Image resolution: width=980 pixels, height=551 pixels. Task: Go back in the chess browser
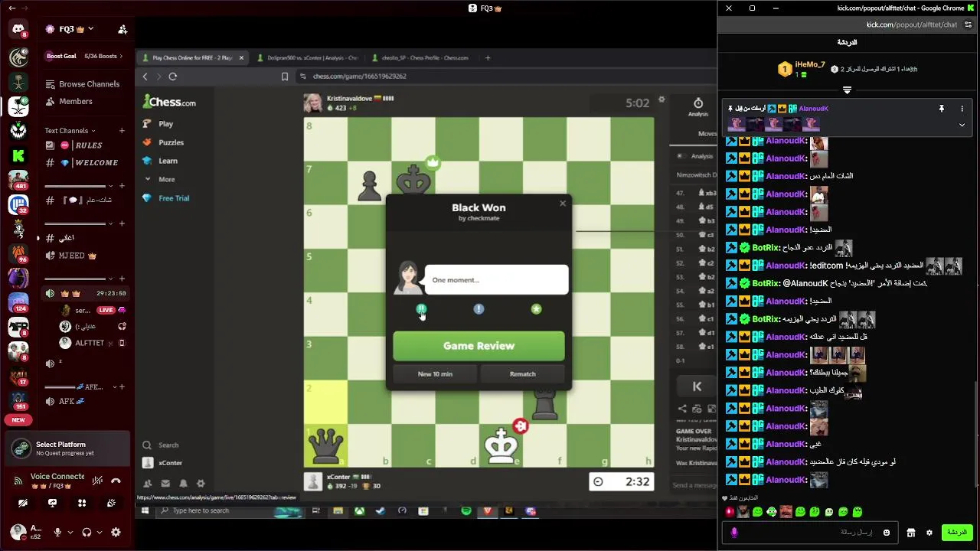145,77
